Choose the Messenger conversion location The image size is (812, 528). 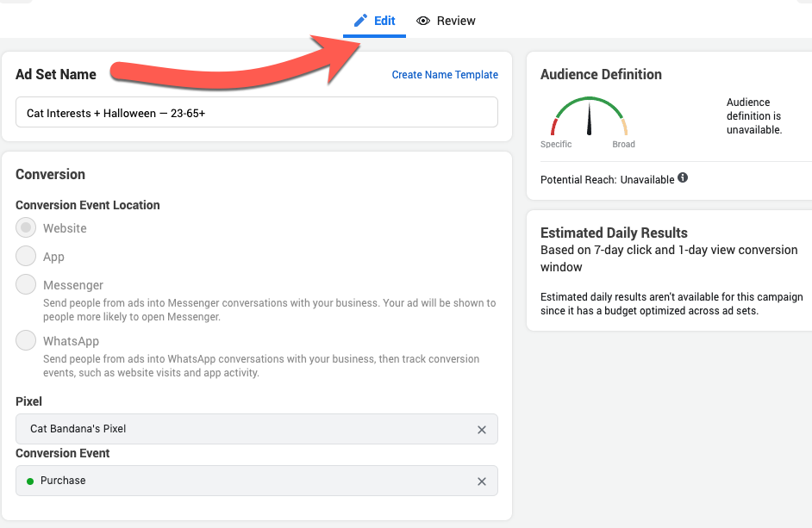[x=26, y=284]
